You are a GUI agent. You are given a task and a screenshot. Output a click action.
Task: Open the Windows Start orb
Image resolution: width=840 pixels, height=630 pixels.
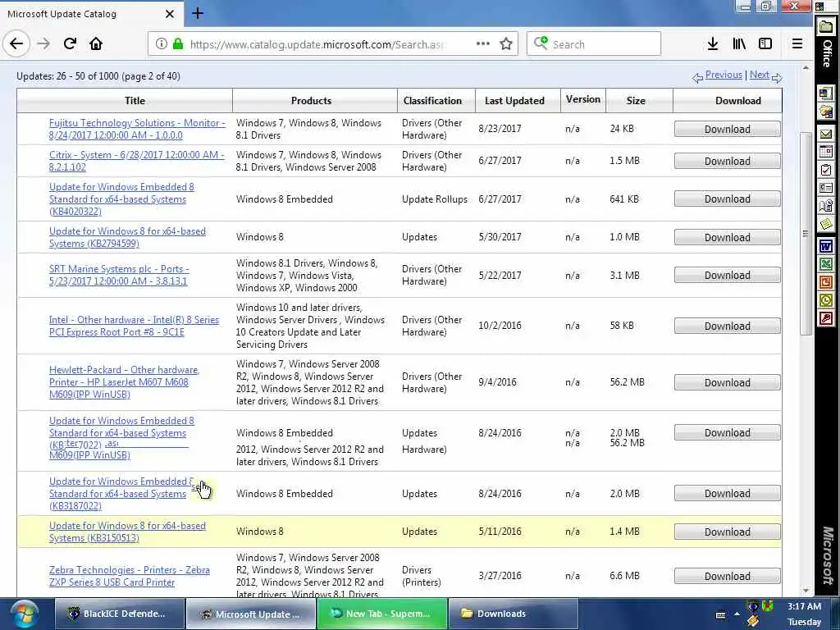pyautogui.click(x=24, y=614)
